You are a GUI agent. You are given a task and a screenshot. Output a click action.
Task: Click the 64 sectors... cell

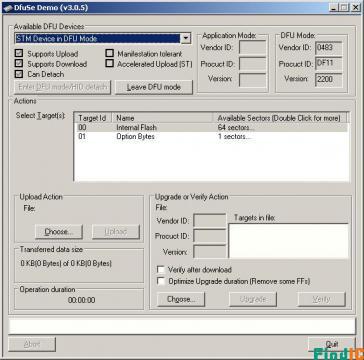(x=236, y=127)
